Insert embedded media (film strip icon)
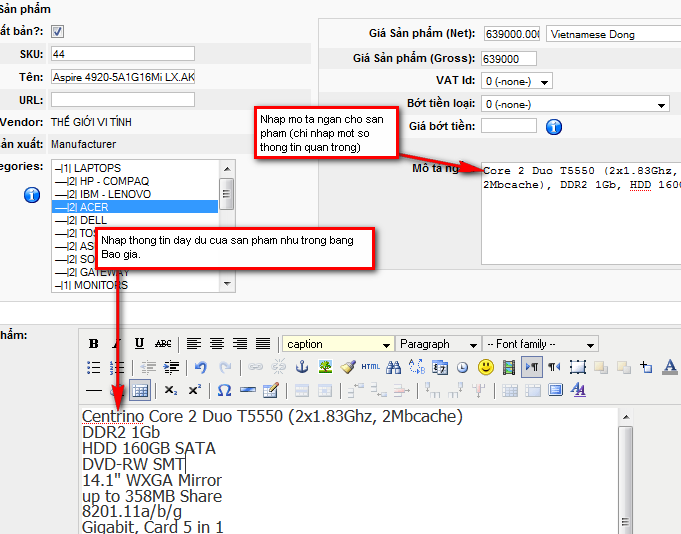The height and width of the screenshot is (534, 681). (x=509, y=367)
